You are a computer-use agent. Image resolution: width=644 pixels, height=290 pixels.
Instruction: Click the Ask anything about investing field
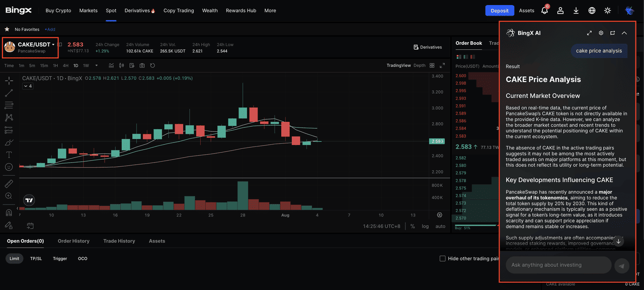(x=558, y=265)
